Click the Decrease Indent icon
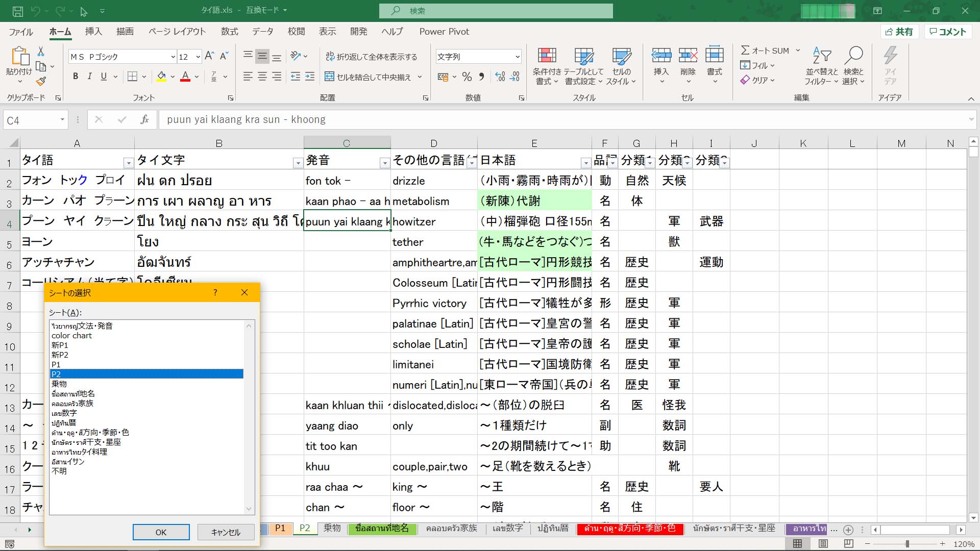The image size is (980, 551). coord(296,77)
